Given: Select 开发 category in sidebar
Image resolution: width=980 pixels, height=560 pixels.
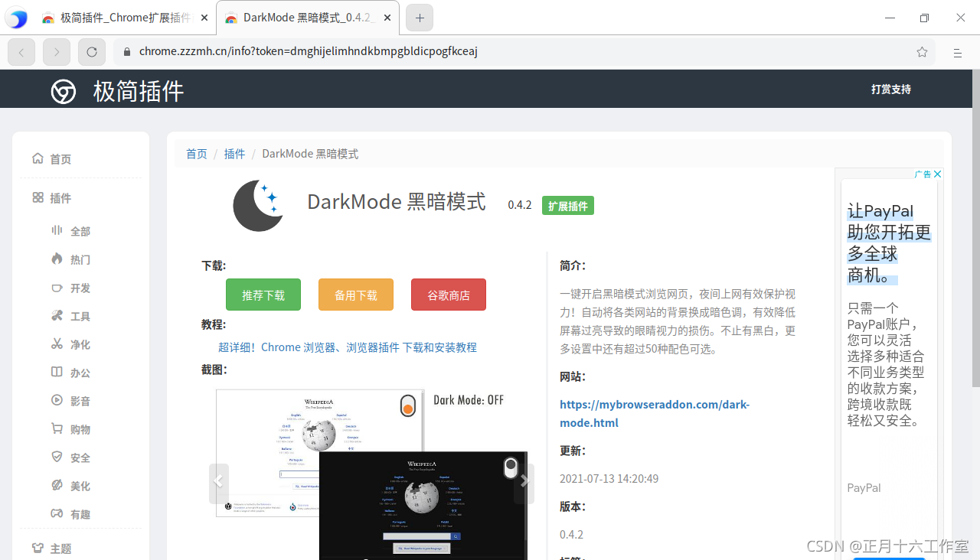Looking at the screenshot, I should [x=80, y=288].
